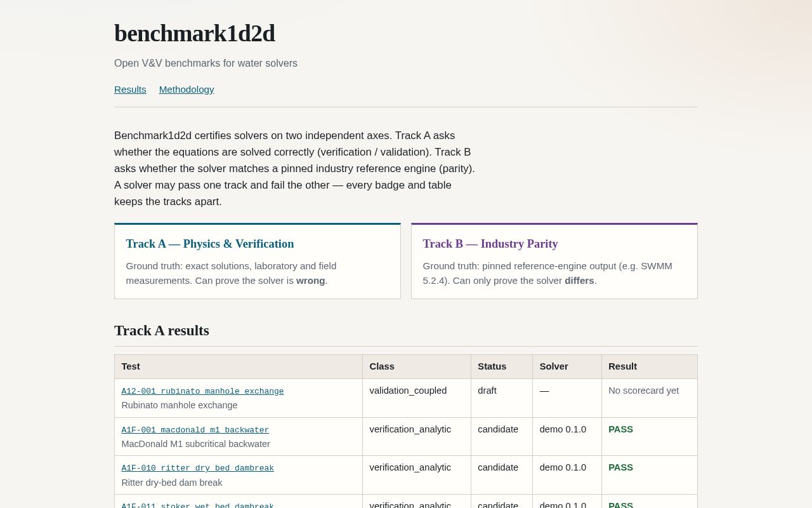Image resolution: width=812 pixels, height=508 pixels.
Task: Open A12-001_rubinato_manhole_exchange test link
Action: [x=202, y=391]
